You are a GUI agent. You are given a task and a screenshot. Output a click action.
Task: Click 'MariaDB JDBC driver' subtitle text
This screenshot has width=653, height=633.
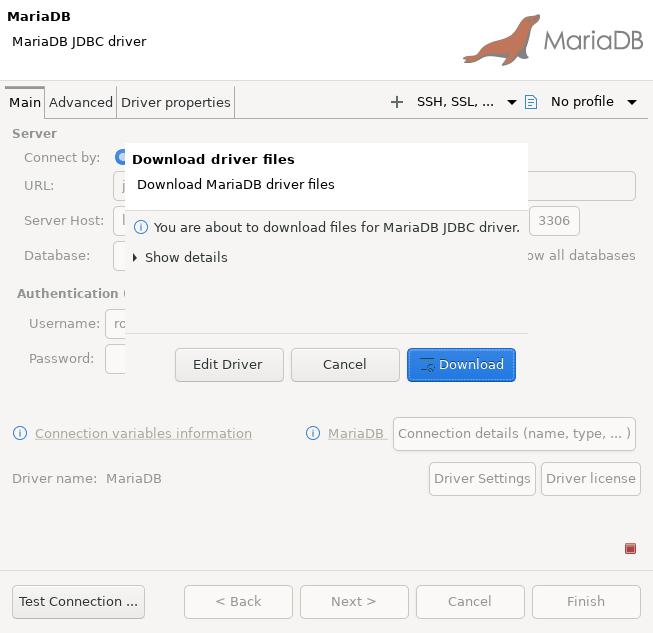click(79, 42)
